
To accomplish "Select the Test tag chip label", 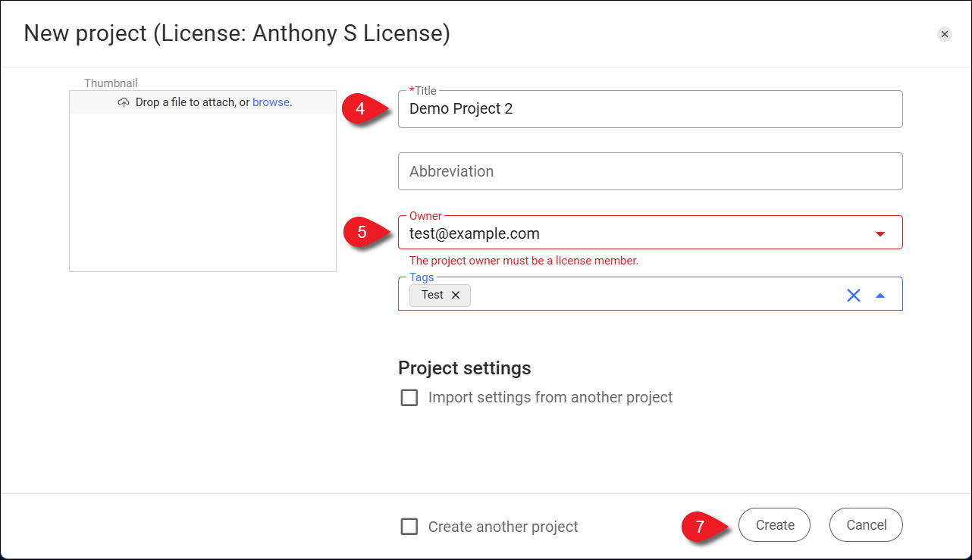I will click(432, 296).
